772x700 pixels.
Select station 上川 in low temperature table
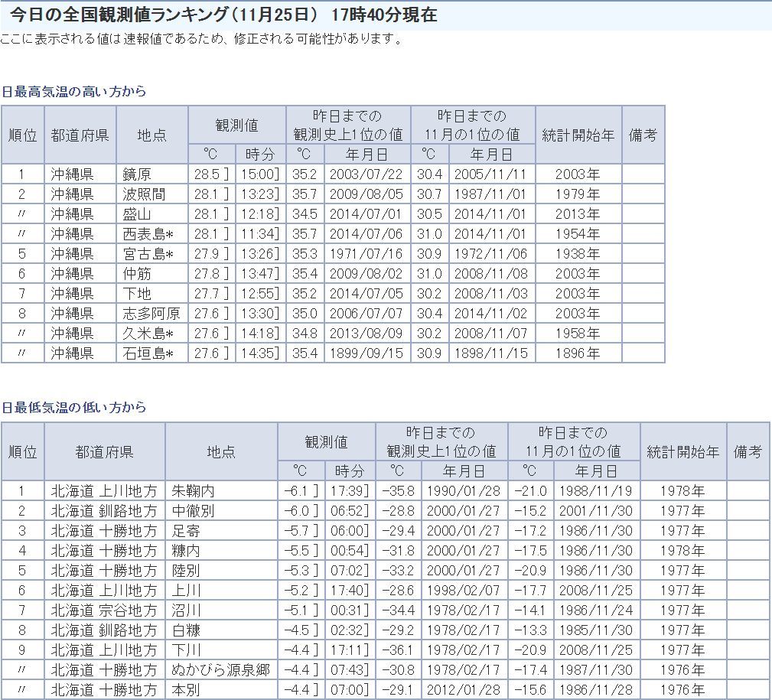(x=186, y=591)
